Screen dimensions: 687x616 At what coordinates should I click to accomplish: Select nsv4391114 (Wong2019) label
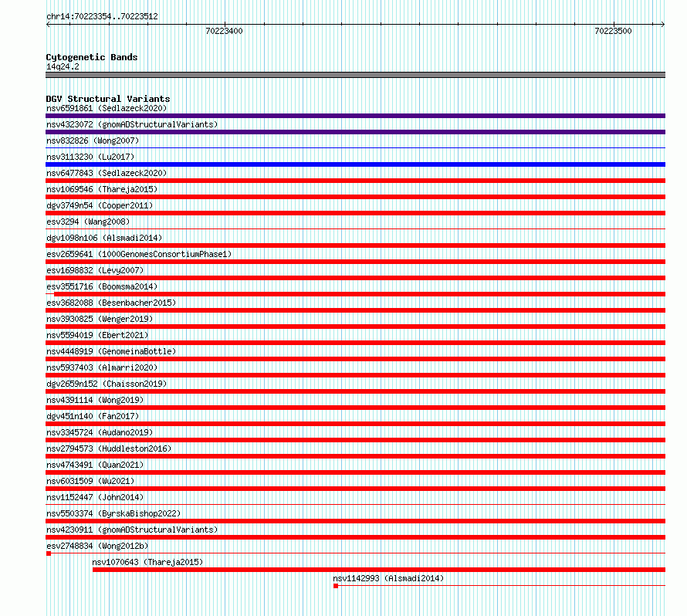[95, 400]
